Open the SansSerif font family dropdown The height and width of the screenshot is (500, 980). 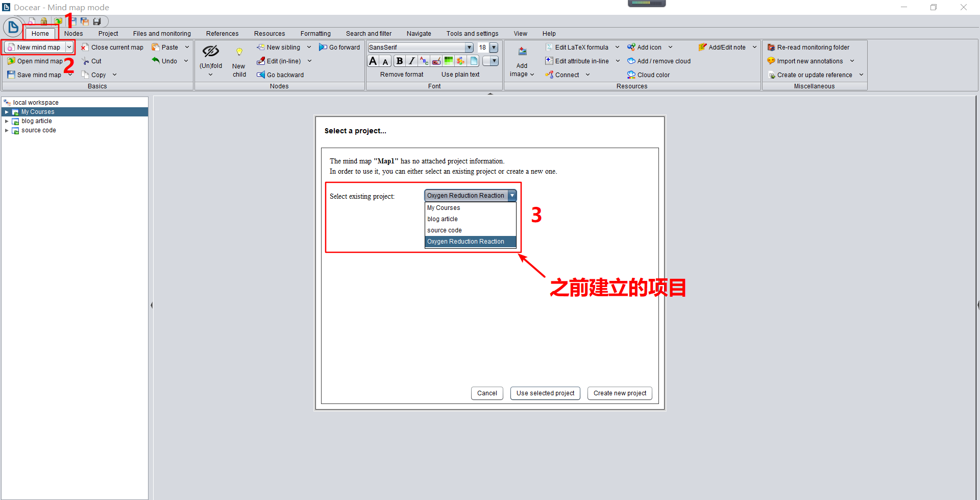(x=469, y=47)
